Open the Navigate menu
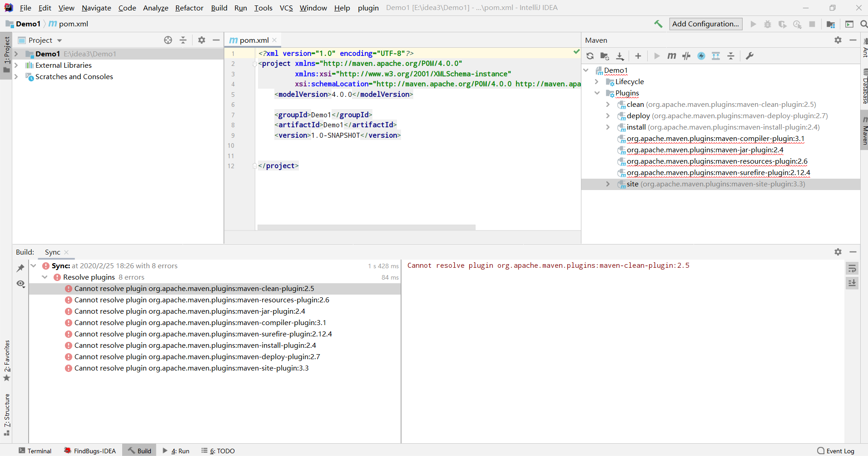 click(x=96, y=8)
